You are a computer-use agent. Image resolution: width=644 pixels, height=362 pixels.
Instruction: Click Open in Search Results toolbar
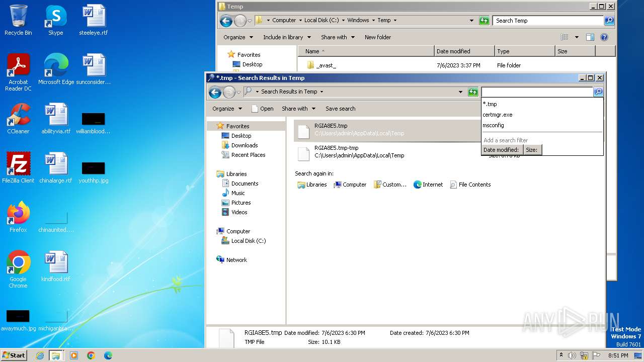pyautogui.click(x=262, y=109)
